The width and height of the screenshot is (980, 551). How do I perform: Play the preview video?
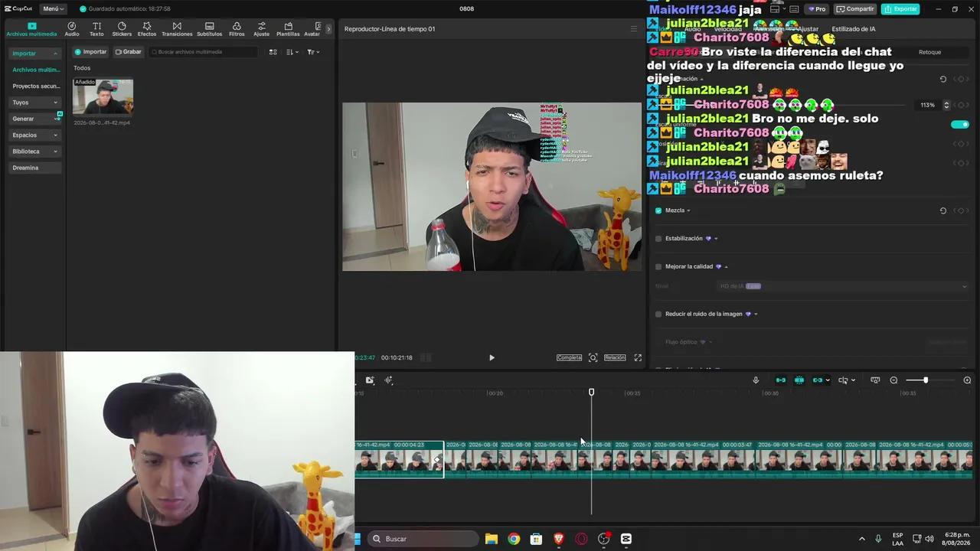point(492,357)
